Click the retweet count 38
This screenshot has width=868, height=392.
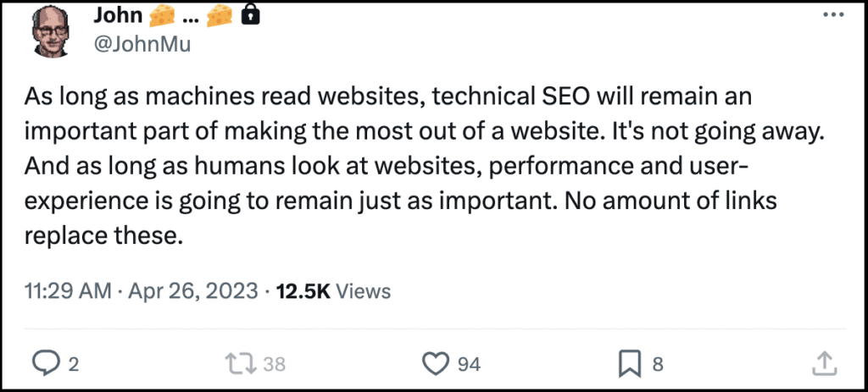coord(274,364)
